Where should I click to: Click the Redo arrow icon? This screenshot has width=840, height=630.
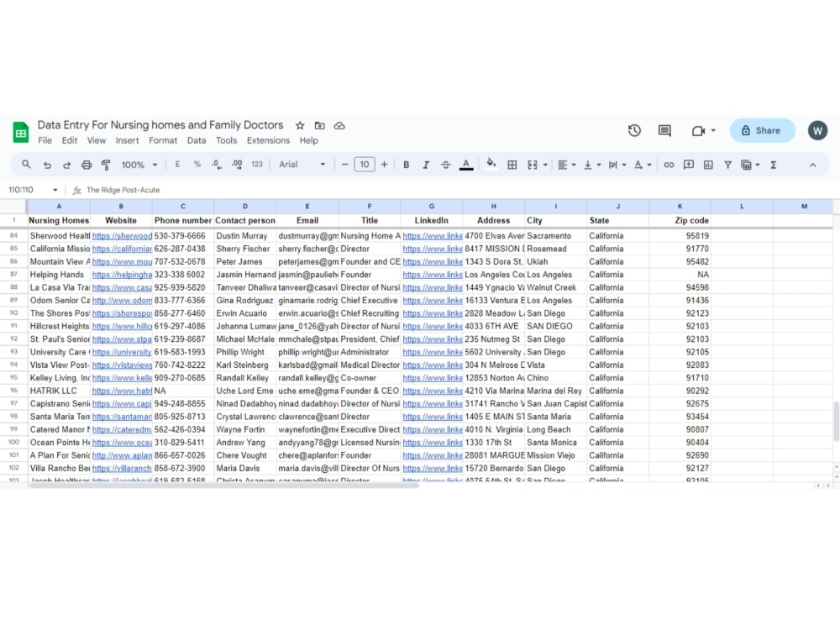point(66,165)
